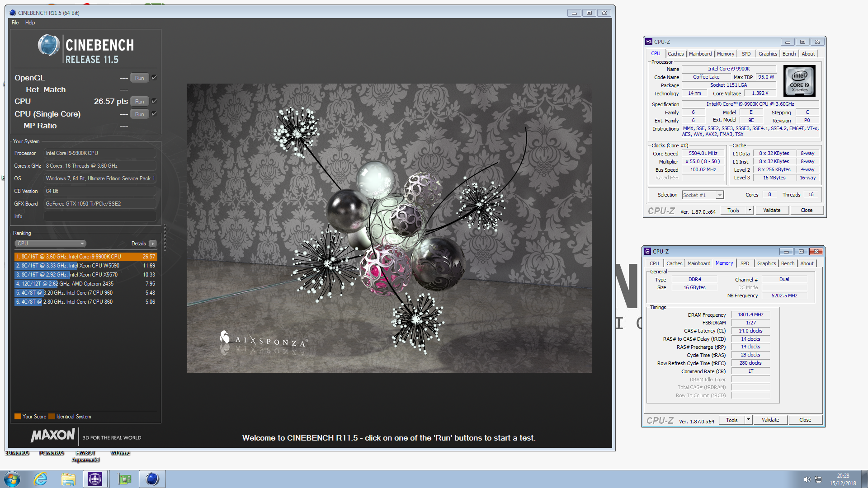Image resolution: width=868 pixels, height=488 pixels.
Task: Open the Ranking CPU dropdown
Action: tap(50, 244)
